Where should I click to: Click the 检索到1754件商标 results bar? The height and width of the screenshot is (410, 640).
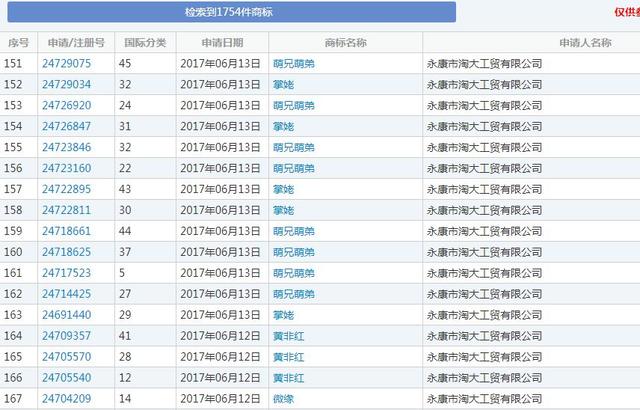coord(229,12)
